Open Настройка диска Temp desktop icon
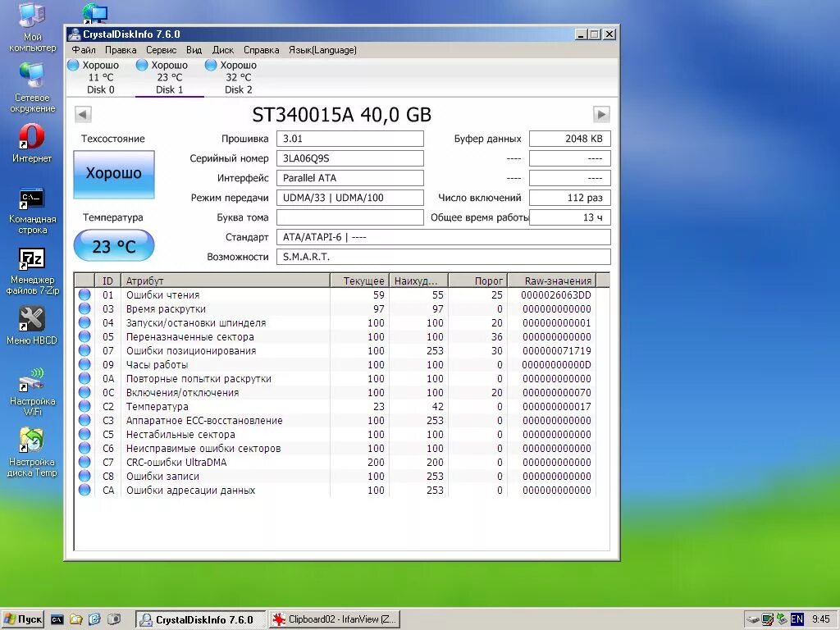840x630 pixels. [x=32, y=453]
